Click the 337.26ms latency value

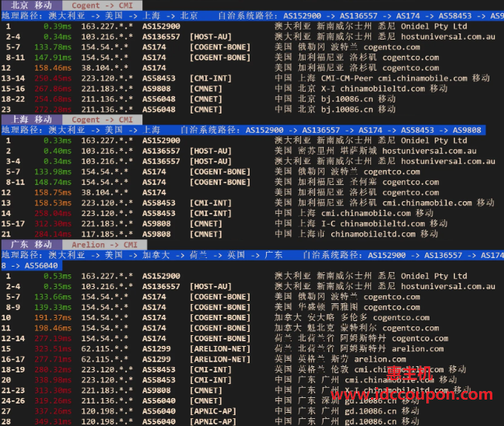[53, 411]
